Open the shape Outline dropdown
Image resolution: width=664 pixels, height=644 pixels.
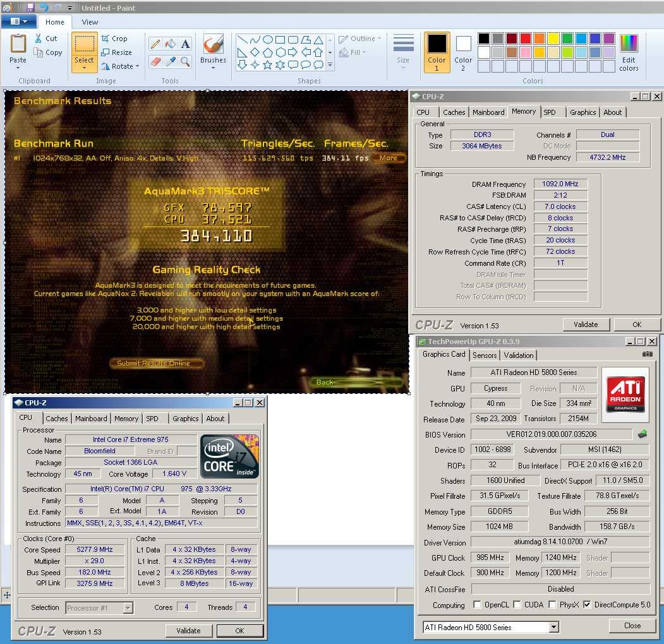[360, 39]
